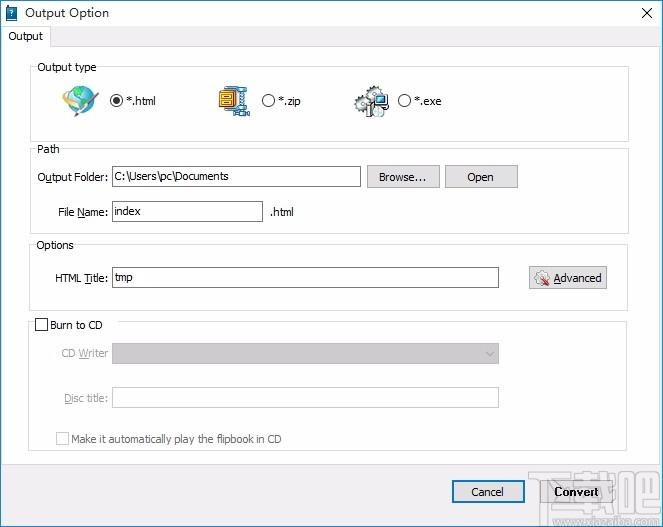Open the output folder with Open button
The height and width of the screenshot is (527, 663).
[x=481, y=177]
